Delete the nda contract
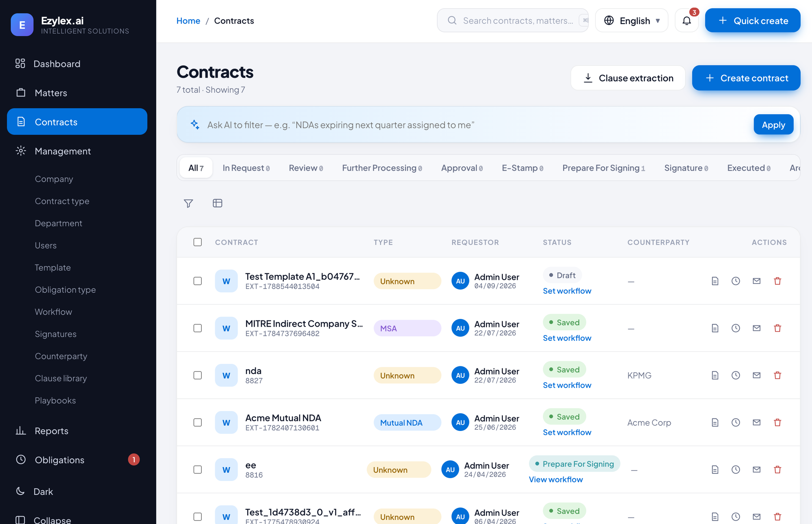Viewport: 812px width, 524px height. click(777, 375)
